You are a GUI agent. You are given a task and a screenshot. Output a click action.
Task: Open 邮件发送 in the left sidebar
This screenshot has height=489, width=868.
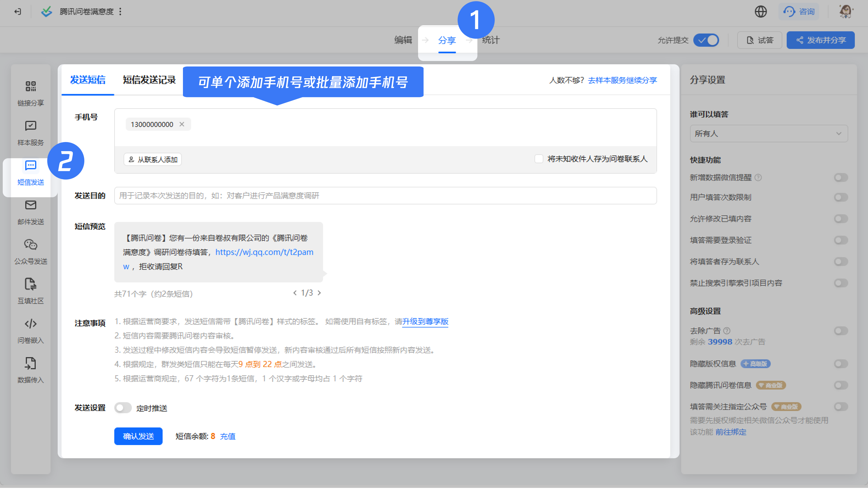[x=31, y=213]
